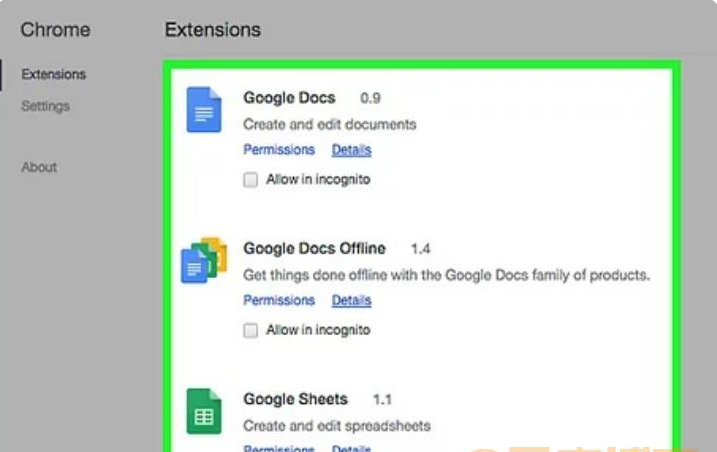Click the Google Sheets extension title
Image resolution: width=717 pixels, height=452 pixels.
pyautogui.click(x=295, y=399)
